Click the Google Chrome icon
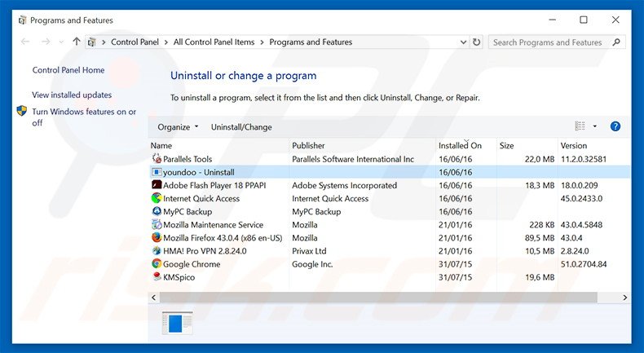The height and width of the screenshot is (353, 644). coord(157,264)
